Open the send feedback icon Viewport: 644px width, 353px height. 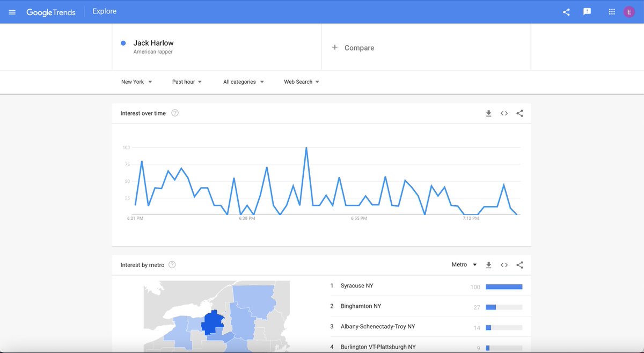[587, 12]
